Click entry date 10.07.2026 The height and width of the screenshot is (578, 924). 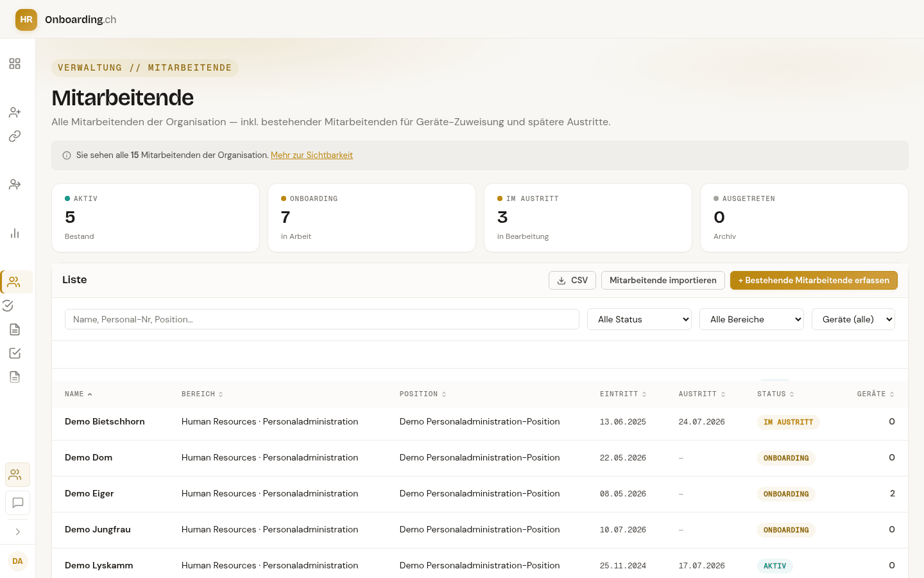coord(623,530)
